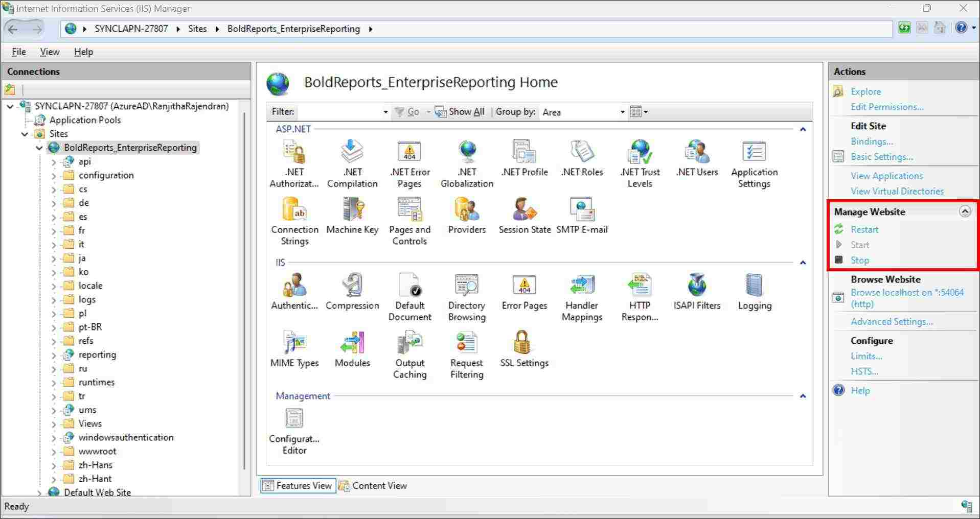Collapse the IIS group section
980x519 pixels.
803,263
